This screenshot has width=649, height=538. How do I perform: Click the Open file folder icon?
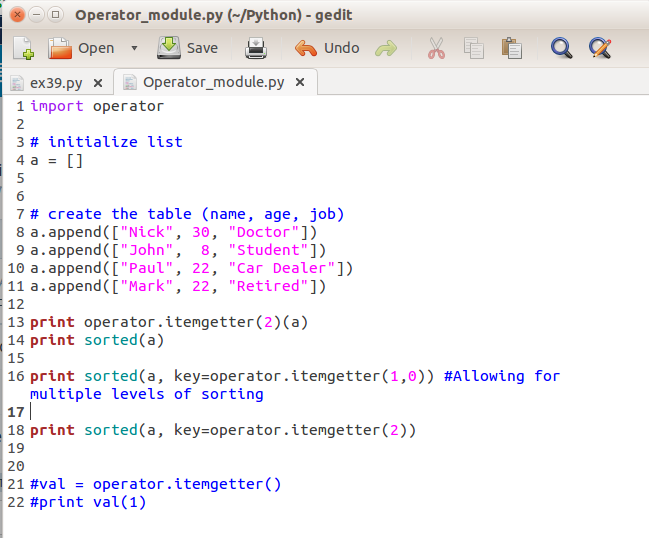click(60, 48)
